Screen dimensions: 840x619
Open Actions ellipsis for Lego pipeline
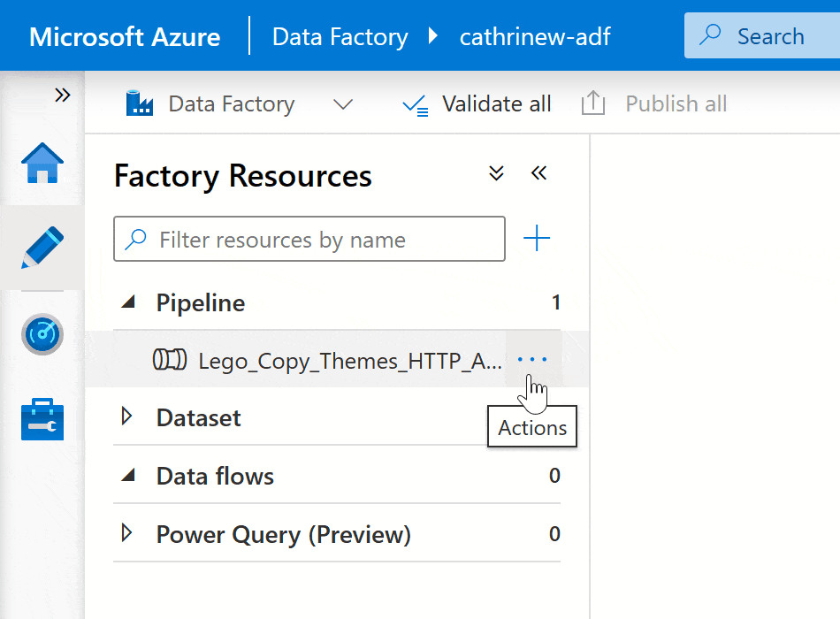tap(532, 360)
